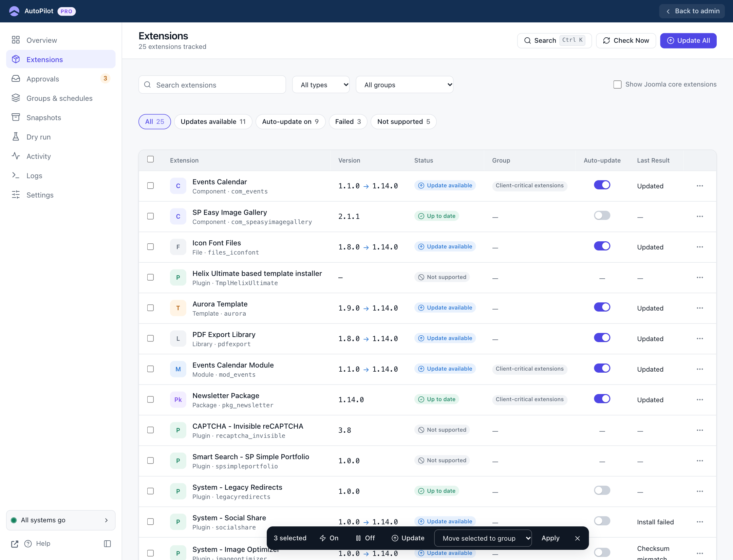
Task: Open the All groups dropdown
Action: (x=405, y=85)
